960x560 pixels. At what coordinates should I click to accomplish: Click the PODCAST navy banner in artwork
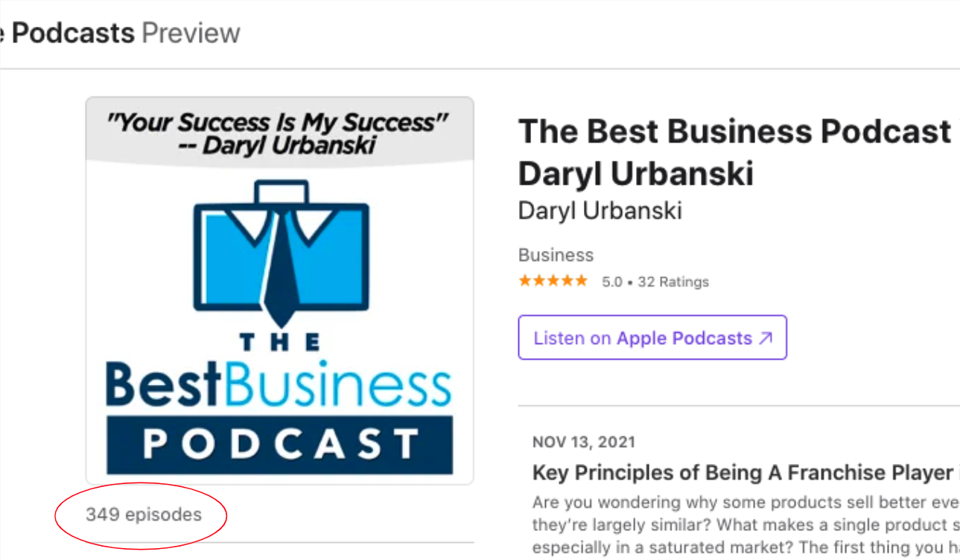[280, 445]
